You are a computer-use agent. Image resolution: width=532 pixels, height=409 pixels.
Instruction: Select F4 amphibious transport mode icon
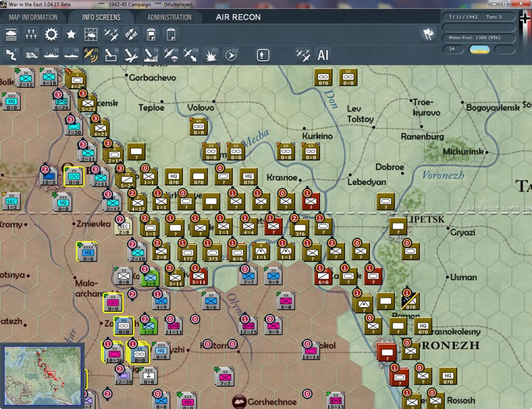(x=71, y=55)
